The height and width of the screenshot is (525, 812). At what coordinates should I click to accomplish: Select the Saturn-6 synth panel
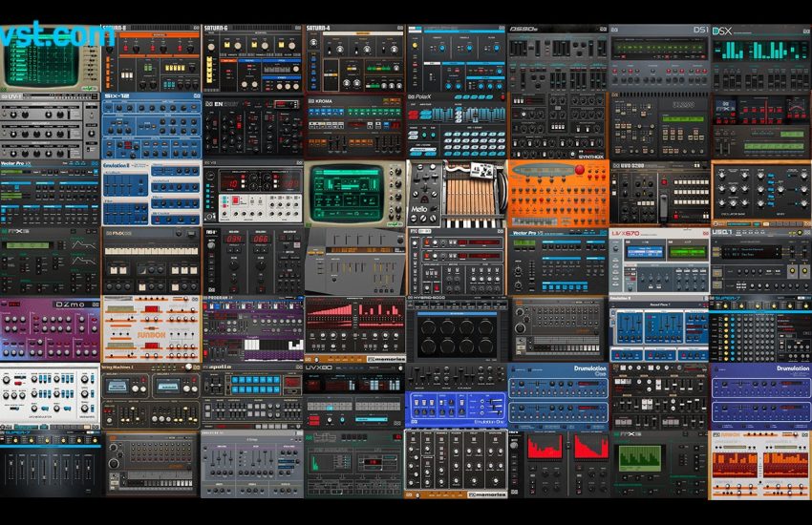click(253, 58)
